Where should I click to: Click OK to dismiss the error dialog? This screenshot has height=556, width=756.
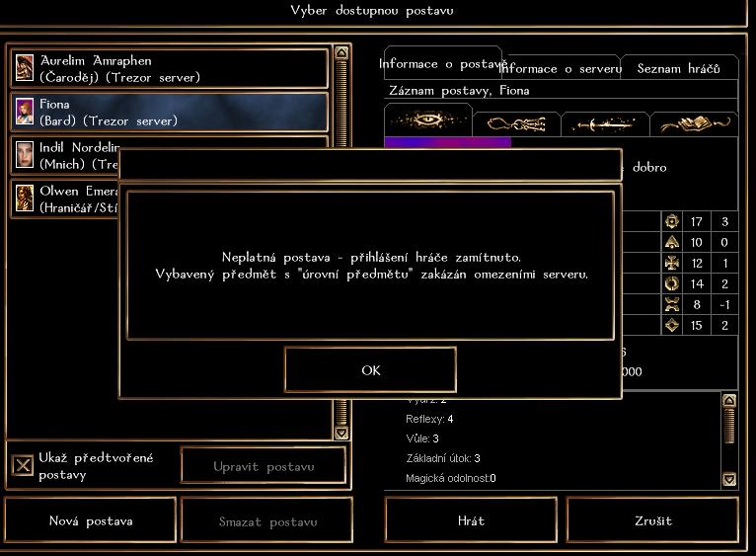coord(370,370)
